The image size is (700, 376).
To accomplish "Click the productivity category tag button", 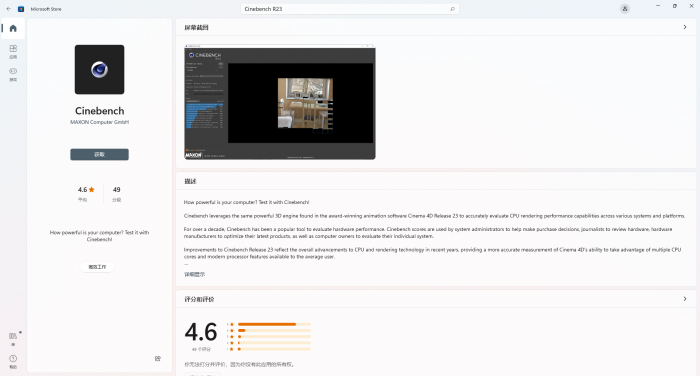I will pyautogui.click(x=97, y=267).
